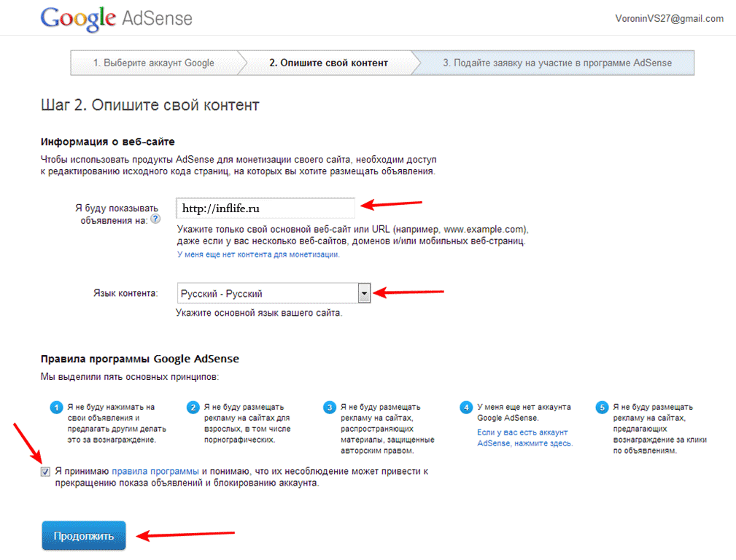
Task: Click principle 4 text У меня еще нет аккаунта
Action: [x=524, y=413]
